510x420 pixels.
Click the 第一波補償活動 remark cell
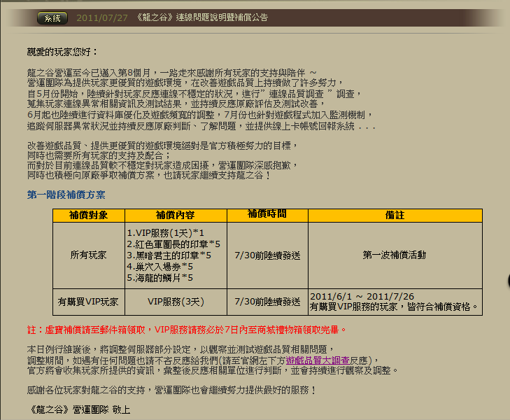[x=395, y=255]
